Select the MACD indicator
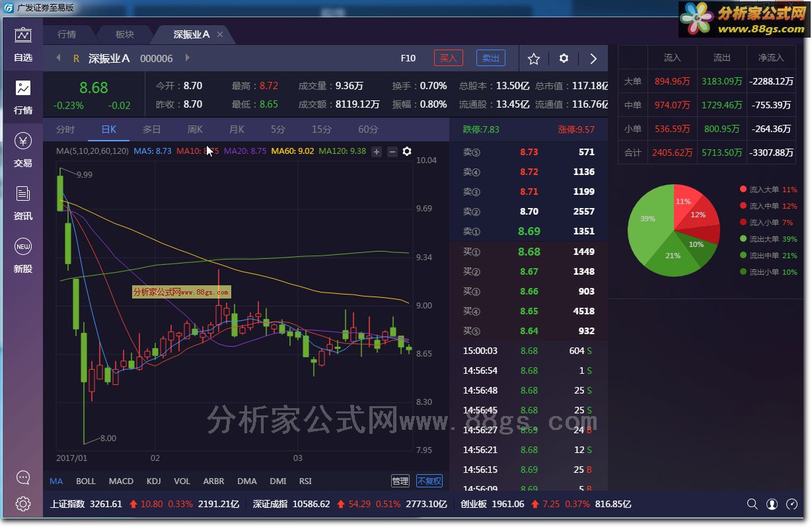 point(121,481)
